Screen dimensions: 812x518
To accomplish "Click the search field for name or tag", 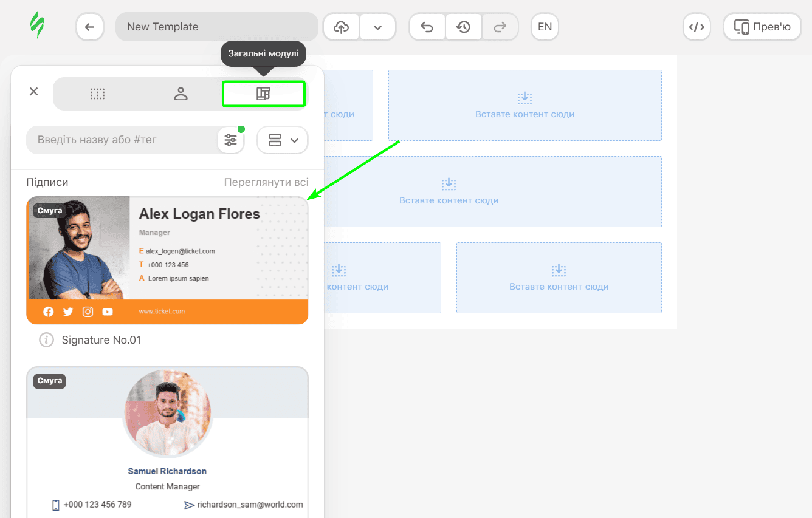I will click(122, 140).
